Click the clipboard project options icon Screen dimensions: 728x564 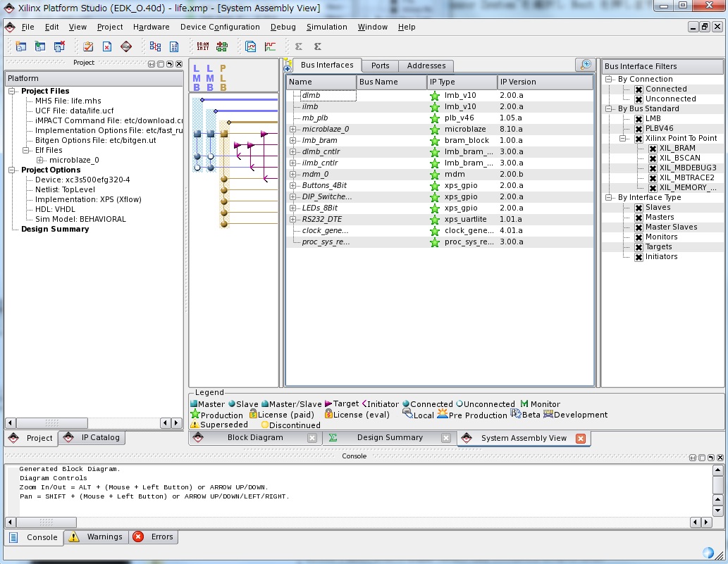(88, 46)
